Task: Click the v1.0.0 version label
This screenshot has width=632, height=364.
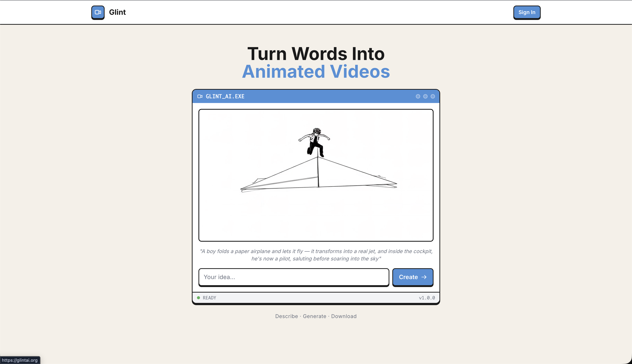Action: pyautogui.click(x=427, y=298)
